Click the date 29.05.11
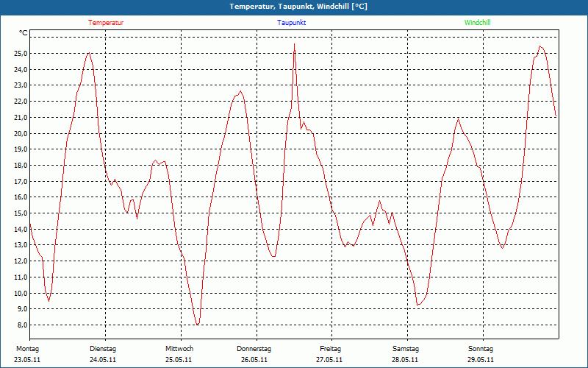588x368 pixels. (x=481, y=360)
